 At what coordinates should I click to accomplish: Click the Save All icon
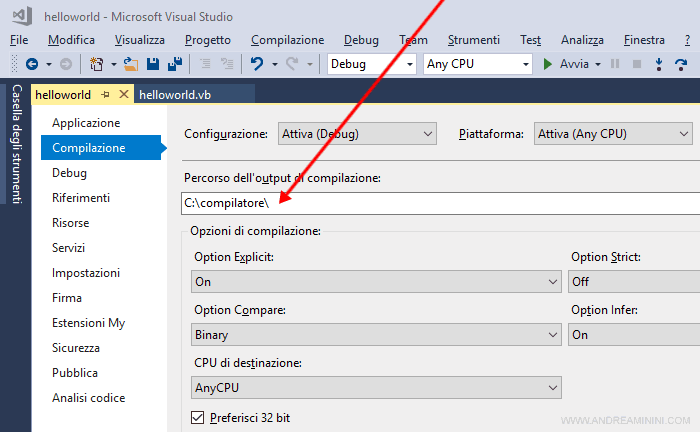click(x=175, y=64)
